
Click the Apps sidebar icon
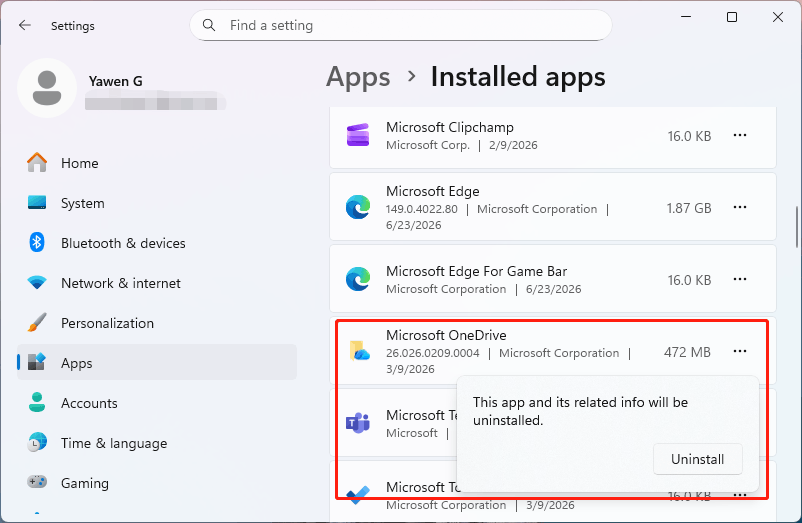[x=37, y=362]
